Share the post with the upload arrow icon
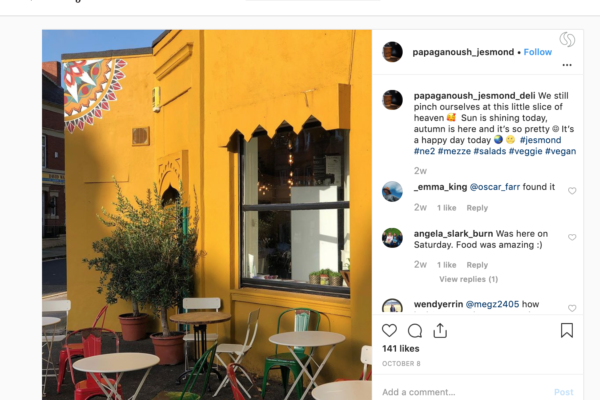Image resolution: width=600 pixels, height=400 pixels. [440, 331]
